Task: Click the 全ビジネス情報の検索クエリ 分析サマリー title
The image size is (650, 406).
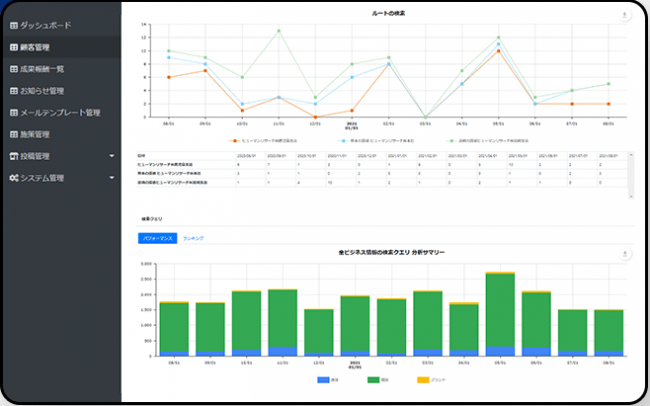Action: pyautogui.click(x=391, y=252)
